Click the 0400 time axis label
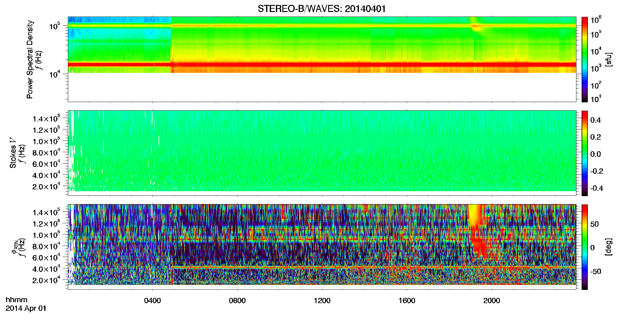Viewport: 644px width, 332px height. pyautogui.click(x=152, y=300)
